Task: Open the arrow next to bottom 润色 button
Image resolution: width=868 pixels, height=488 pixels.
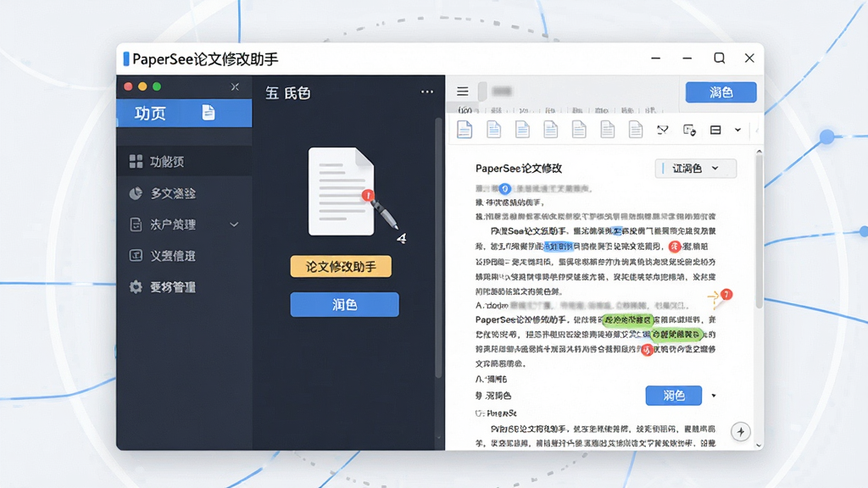Action: [x=714, y=396]
